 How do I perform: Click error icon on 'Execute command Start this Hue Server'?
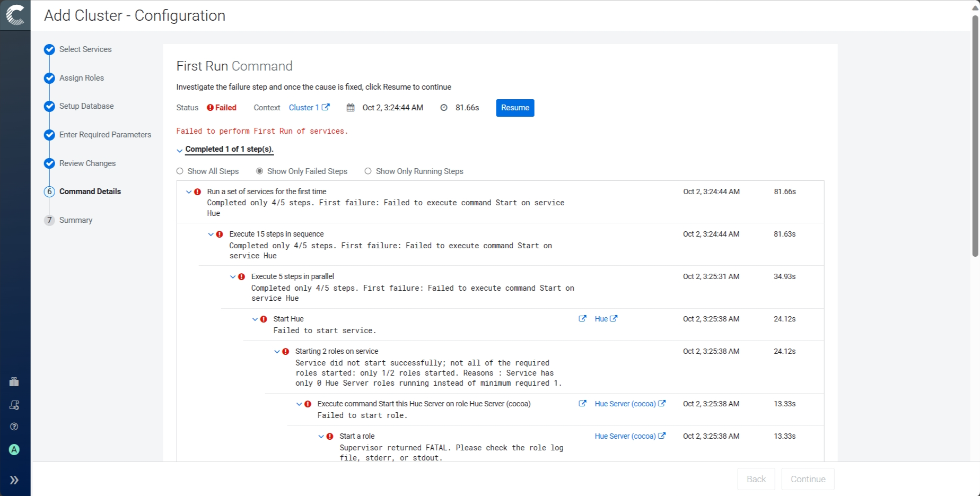coord(308,404)
